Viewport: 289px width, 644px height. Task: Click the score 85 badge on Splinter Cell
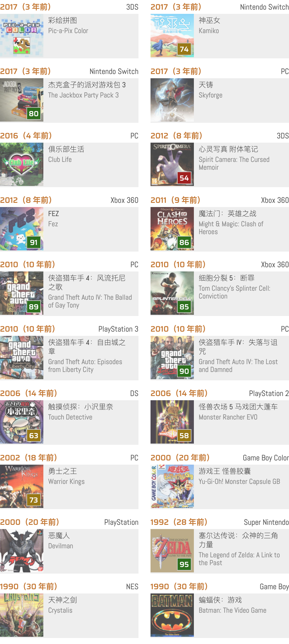click(x=184, y=307)
